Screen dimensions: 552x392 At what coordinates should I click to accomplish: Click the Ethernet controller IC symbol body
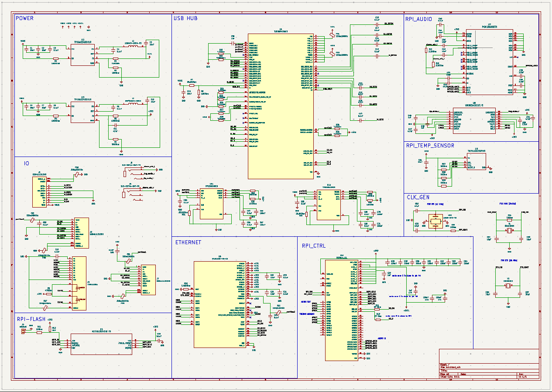(220, 304)
